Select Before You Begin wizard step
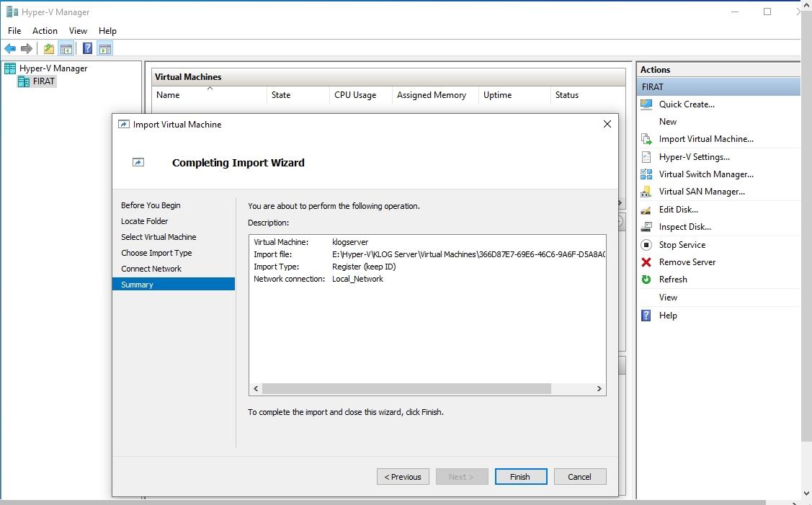 pos(151,205)
